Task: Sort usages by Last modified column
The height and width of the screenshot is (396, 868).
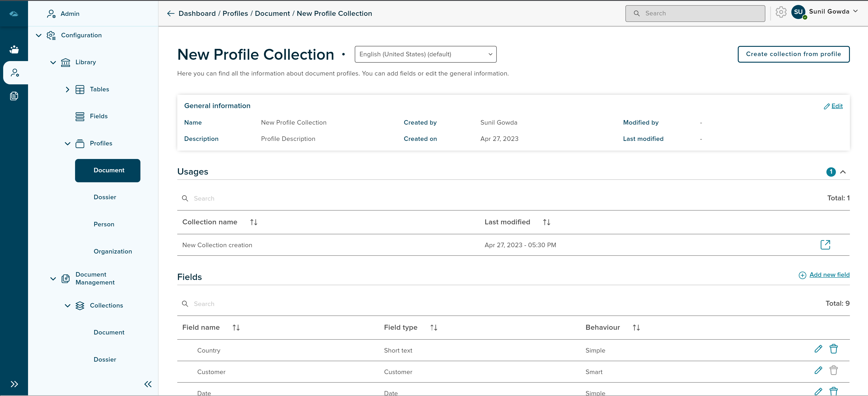Action: click(546, 222)
